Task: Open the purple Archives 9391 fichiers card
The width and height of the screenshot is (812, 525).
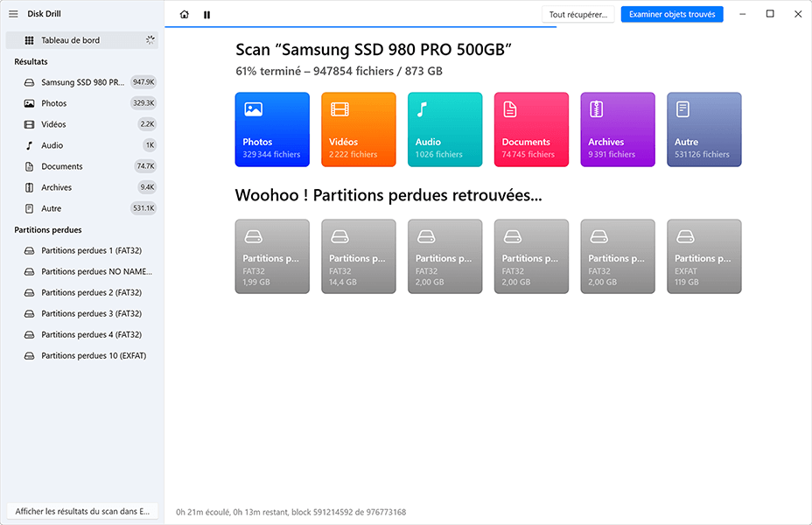Action: point(618,129)
